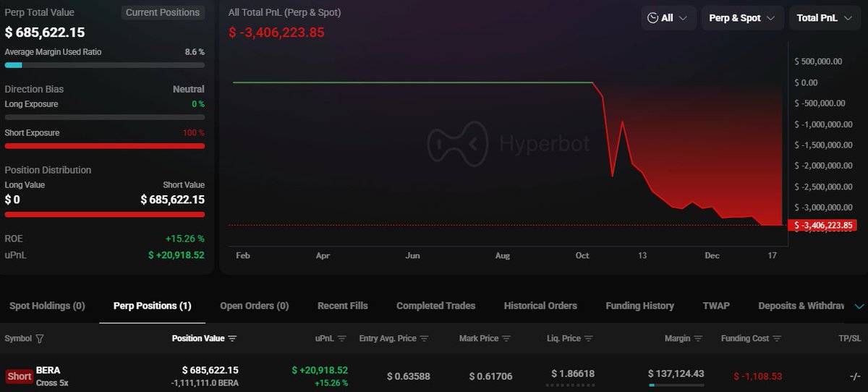Click the uPnL column sort icon
The width and height of the screenshot is (868, 392).
click(x=342, y=338)
